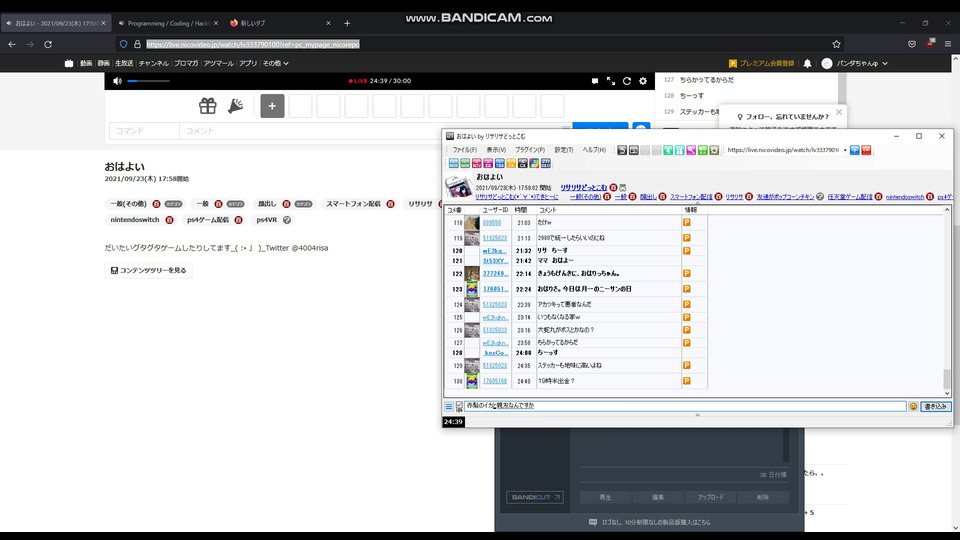This screenshot has width=960, height=540.
Task: Click into the viewer comment text box
Action: click(x=684, y=406)
